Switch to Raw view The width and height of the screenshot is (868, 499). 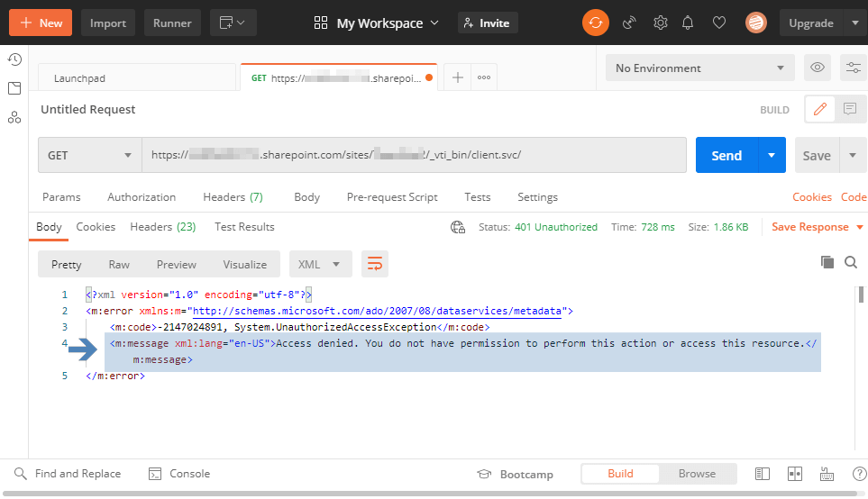119,265
